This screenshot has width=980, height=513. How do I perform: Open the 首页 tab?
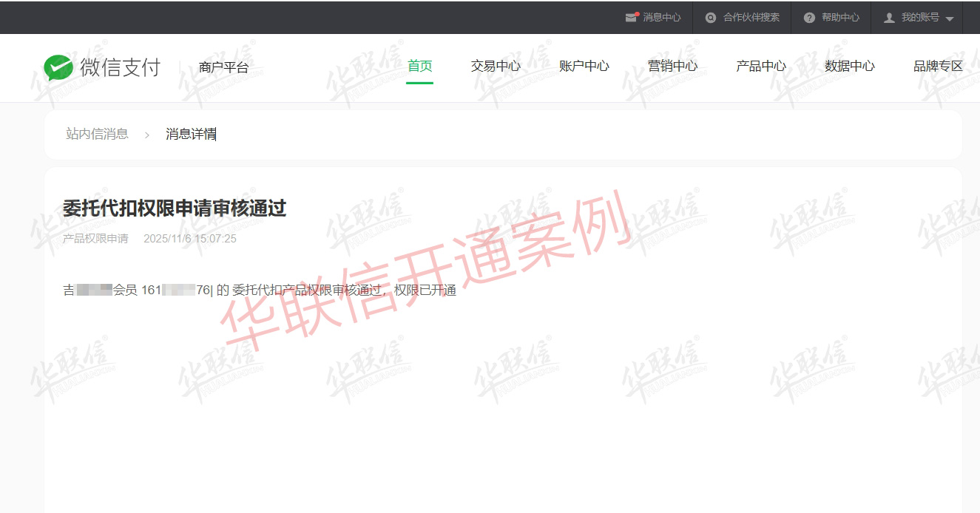coord(419,67)
